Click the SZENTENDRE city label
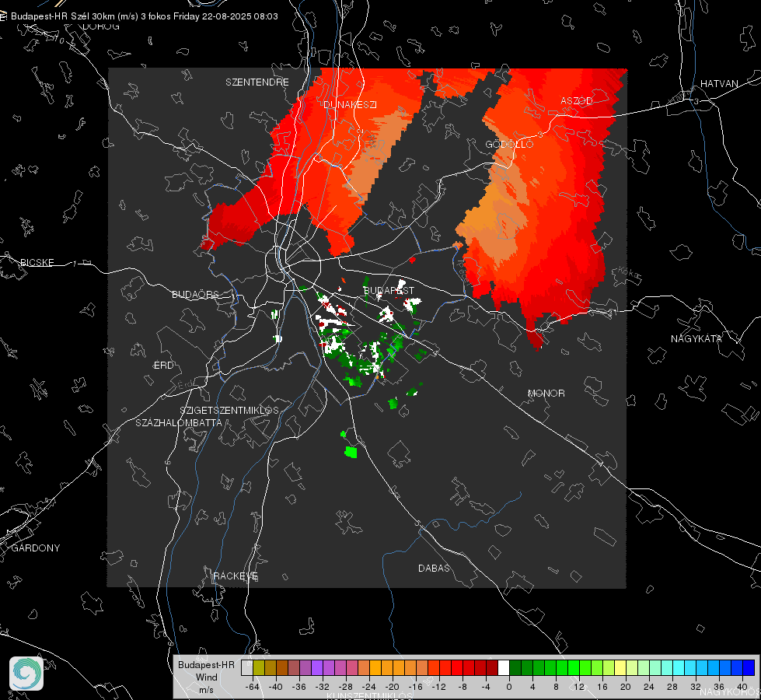The width and height of the screenshot is (761, 700). point(257,82)
